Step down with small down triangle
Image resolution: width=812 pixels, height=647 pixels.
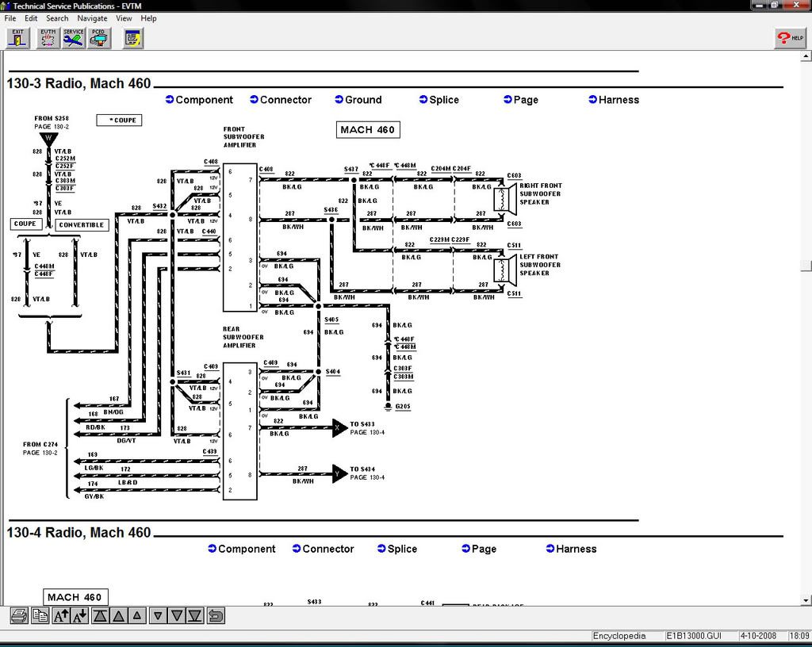pyautogui.click(x=158, y=616)
